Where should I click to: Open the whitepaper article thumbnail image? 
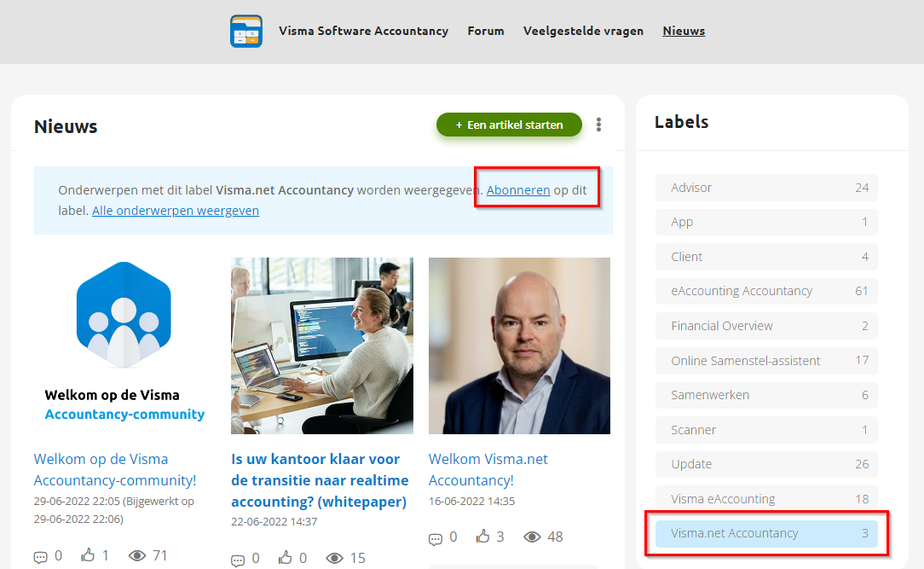tap(321, 345)
